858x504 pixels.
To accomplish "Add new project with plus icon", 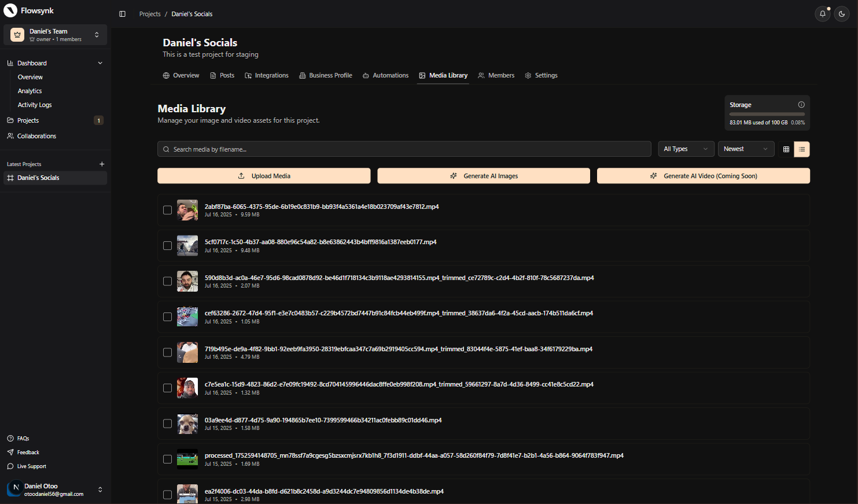I will tap(102, 164).
